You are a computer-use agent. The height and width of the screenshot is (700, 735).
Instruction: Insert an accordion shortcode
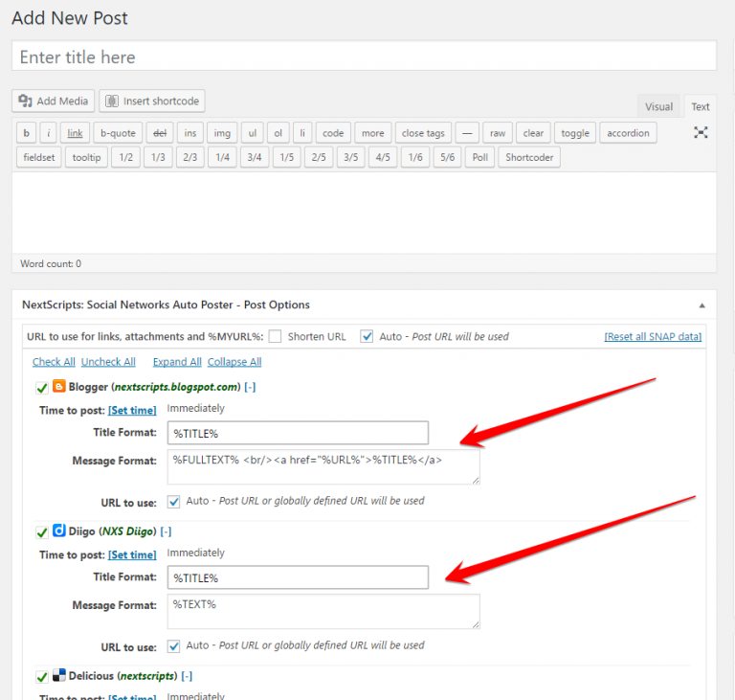pyautogui.click(x=628, y=133)
